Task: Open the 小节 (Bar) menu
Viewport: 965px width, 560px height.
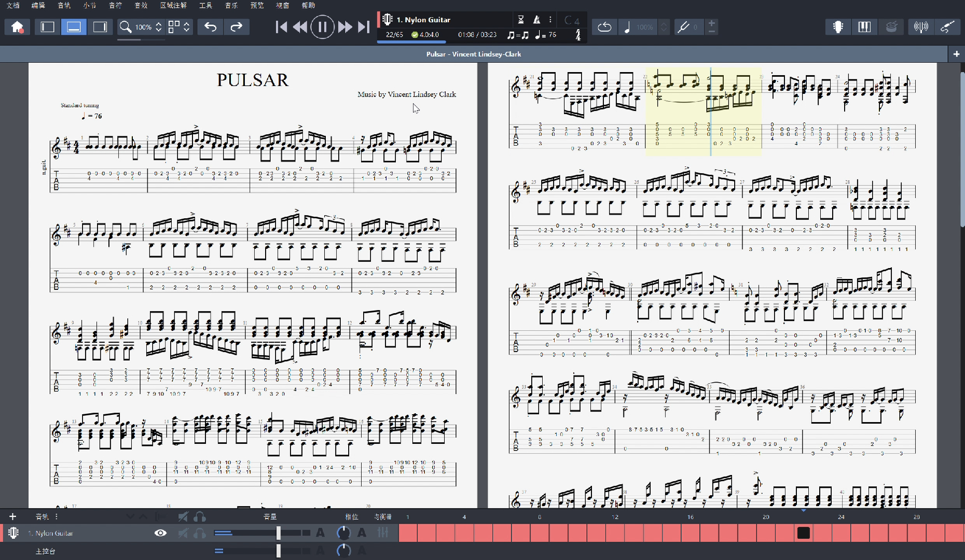Action: pyautogui.click(x=90, y=5)
